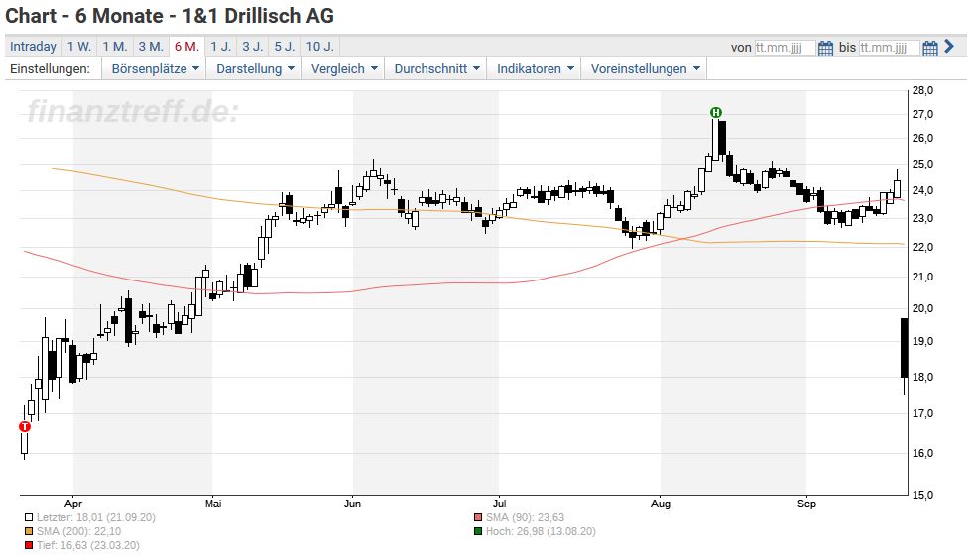Click the SMA (200) orange swatch
The image size is (976, 560).
[x=29, y=532]
